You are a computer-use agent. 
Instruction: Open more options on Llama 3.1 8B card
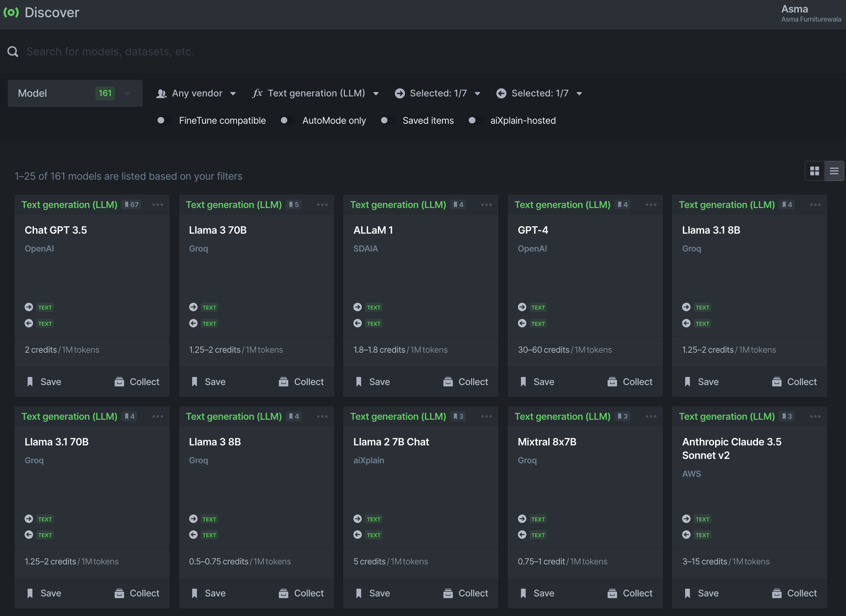(x=815, y=205)
